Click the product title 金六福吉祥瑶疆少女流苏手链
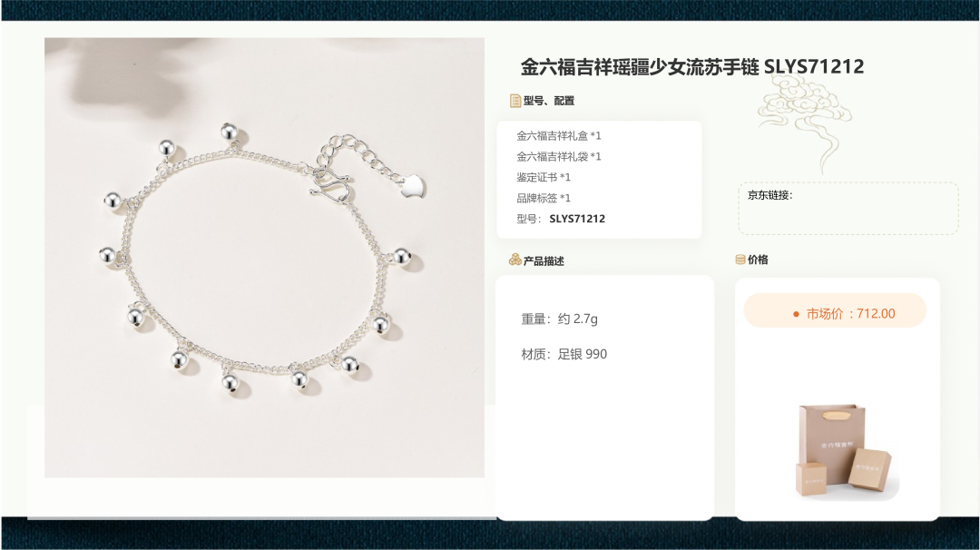The width and height of the screenshot is (980, 550). point(640,67)
